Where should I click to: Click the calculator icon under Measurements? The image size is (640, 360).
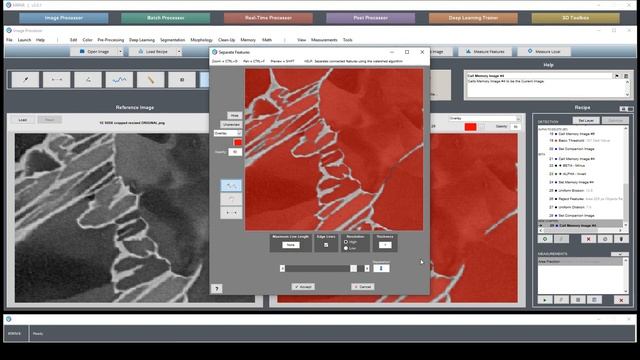point(594,300)
